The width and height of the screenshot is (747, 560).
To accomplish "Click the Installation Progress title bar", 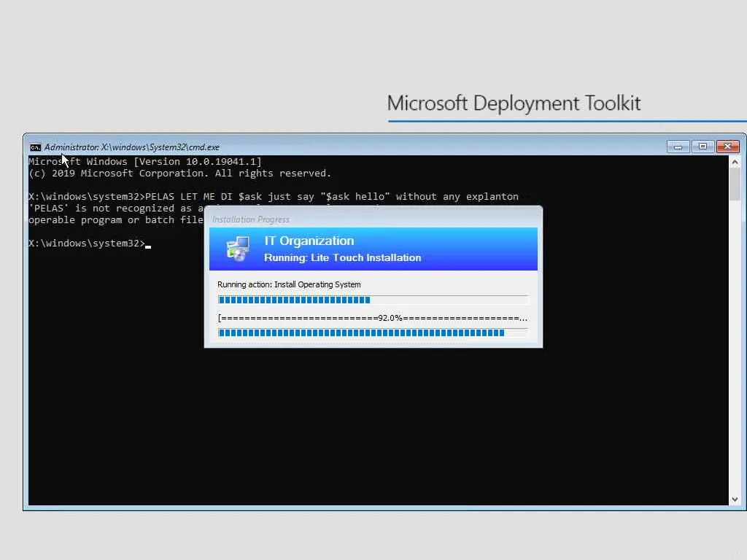I will tap(373, 219).
